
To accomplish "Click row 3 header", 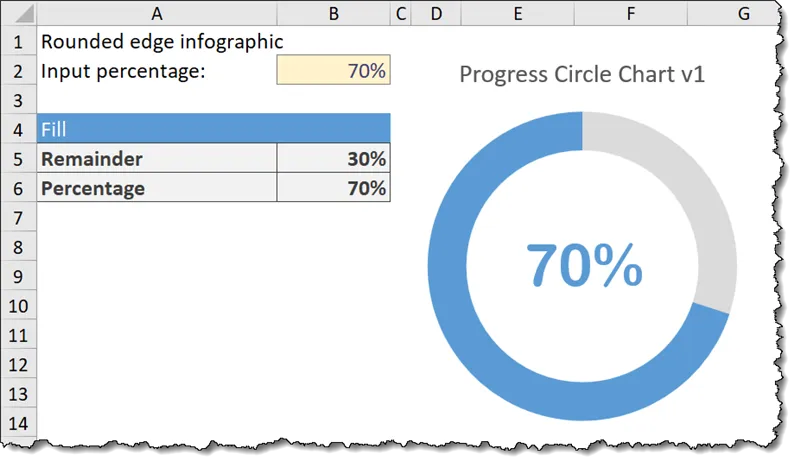I will [x=18, y=100].
